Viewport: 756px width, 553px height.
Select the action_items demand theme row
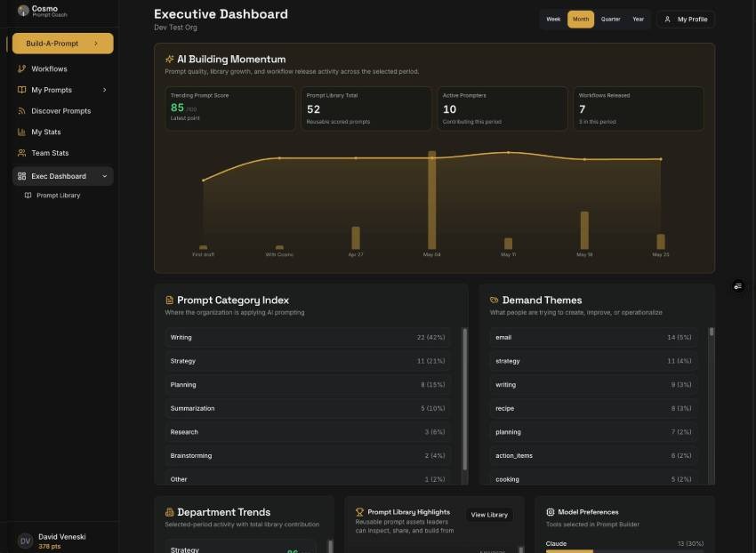click(x=593, y=455)
